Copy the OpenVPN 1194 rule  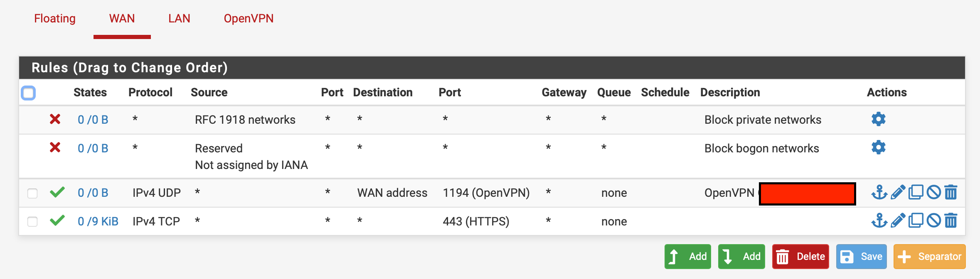916,193
